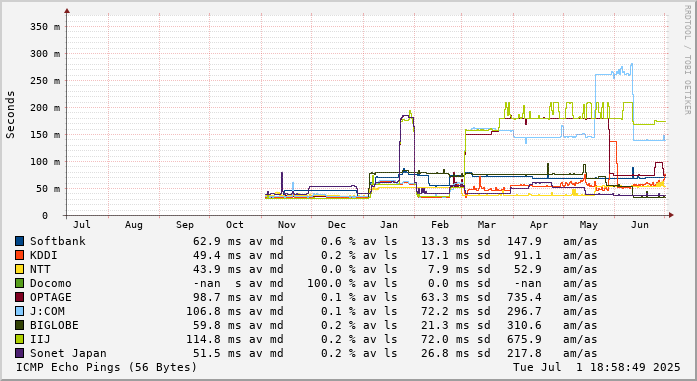Select the Docomo legend label
The width and height of the screenshot is (697, 381).
(50, 283)
